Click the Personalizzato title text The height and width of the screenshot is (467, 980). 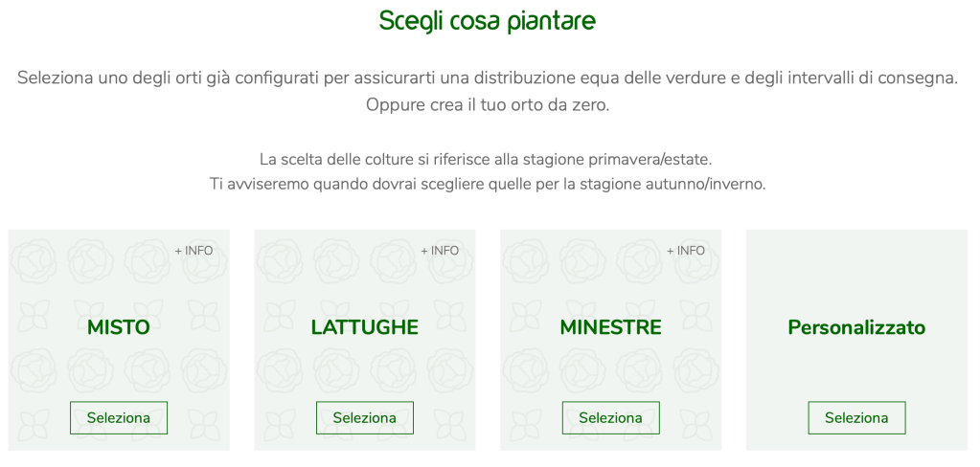(856, 327)
